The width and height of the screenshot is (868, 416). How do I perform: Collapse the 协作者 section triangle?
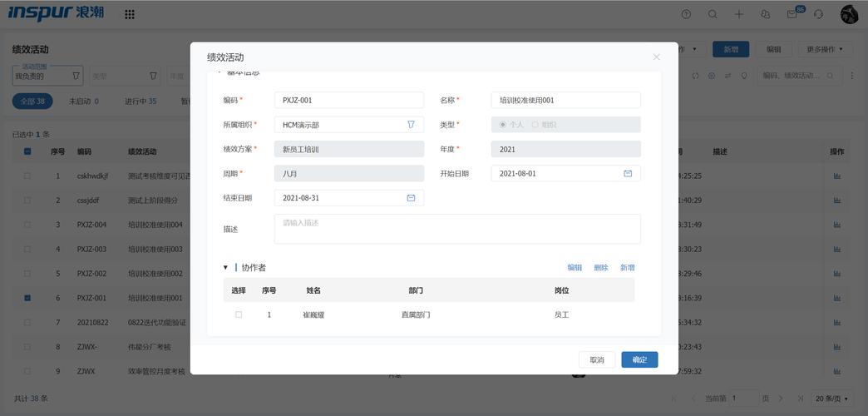point(225,268)
